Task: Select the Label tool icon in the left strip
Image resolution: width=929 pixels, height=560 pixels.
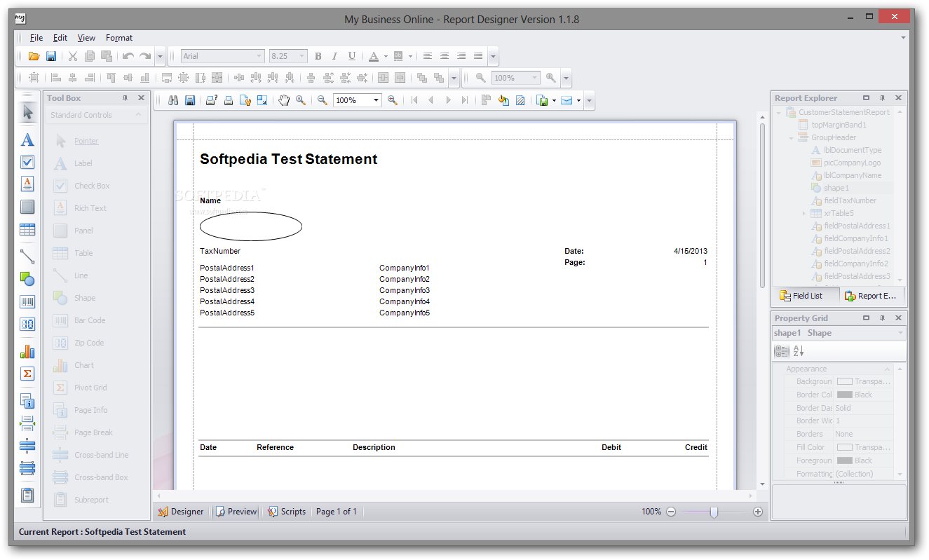Action: point(27,139)
